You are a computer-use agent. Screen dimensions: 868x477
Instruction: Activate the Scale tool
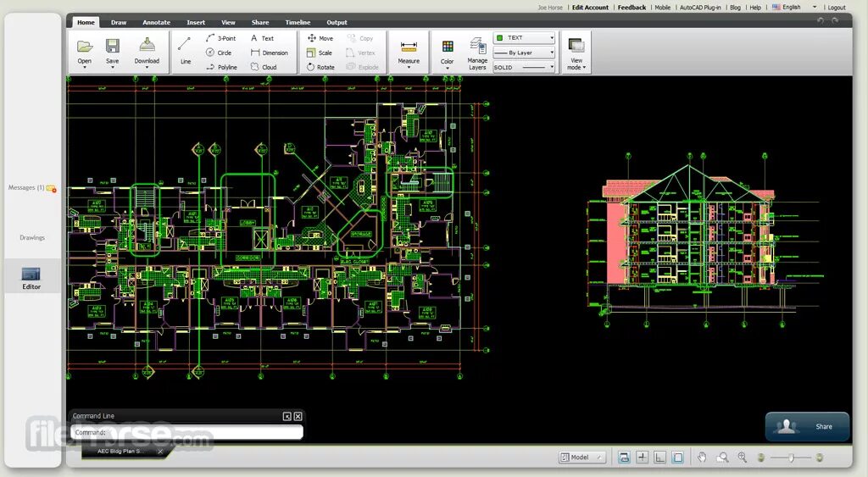click(x=320, y=53)
